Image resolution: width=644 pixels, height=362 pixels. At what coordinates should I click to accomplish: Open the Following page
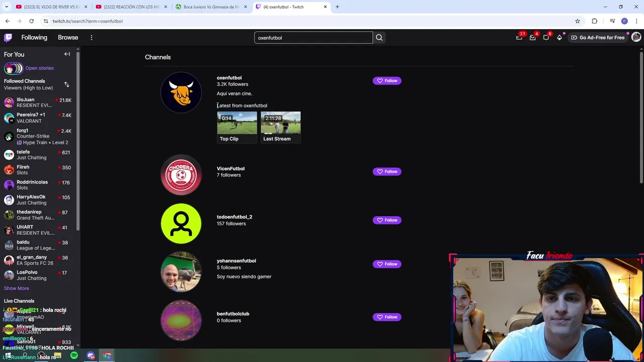click(x=34, y=38)
